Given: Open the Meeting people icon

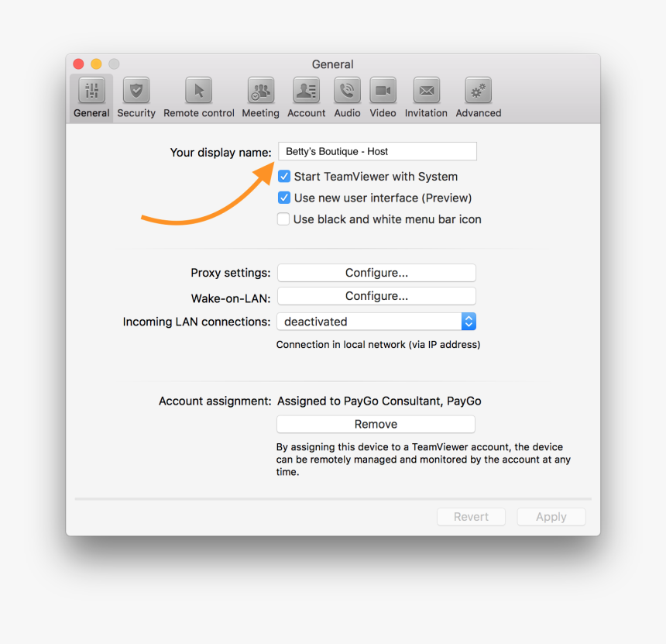Looking at the screenshot, I should [x=261, y=91].
